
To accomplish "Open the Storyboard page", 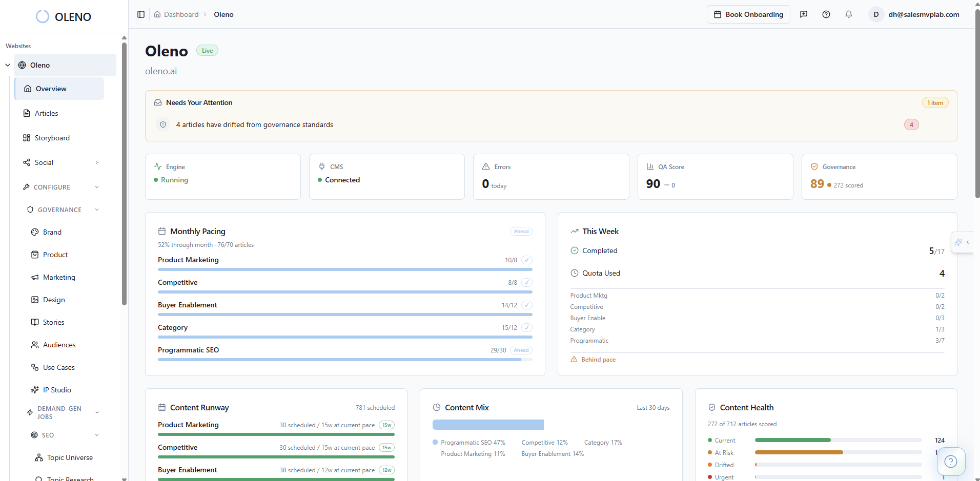I will click(52, 138).
